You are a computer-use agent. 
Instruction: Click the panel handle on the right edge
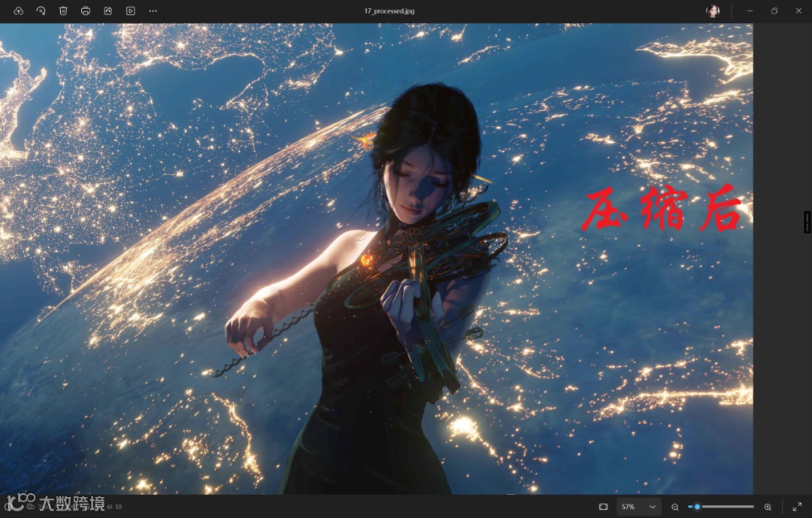(x=807, y=222)
